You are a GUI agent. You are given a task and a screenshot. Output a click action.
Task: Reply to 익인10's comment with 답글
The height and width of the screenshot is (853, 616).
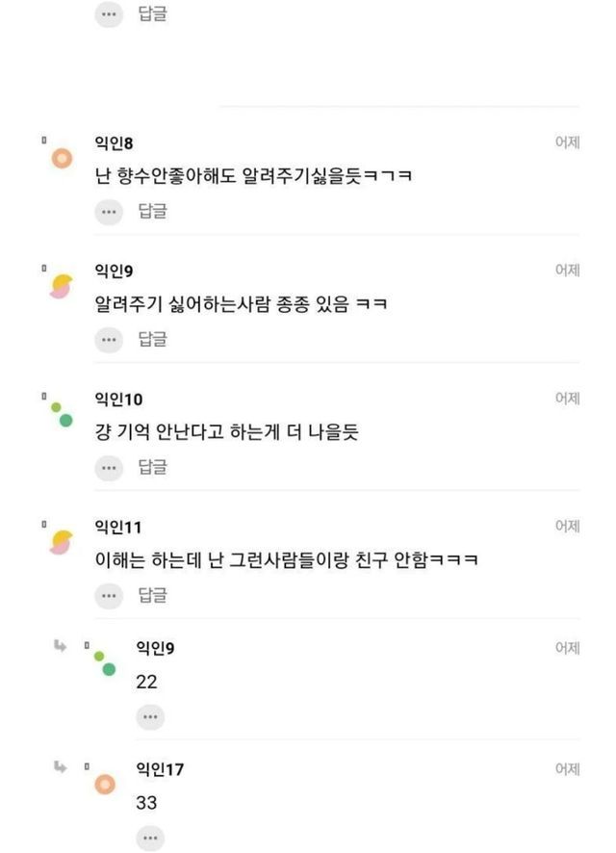[152, 468]
